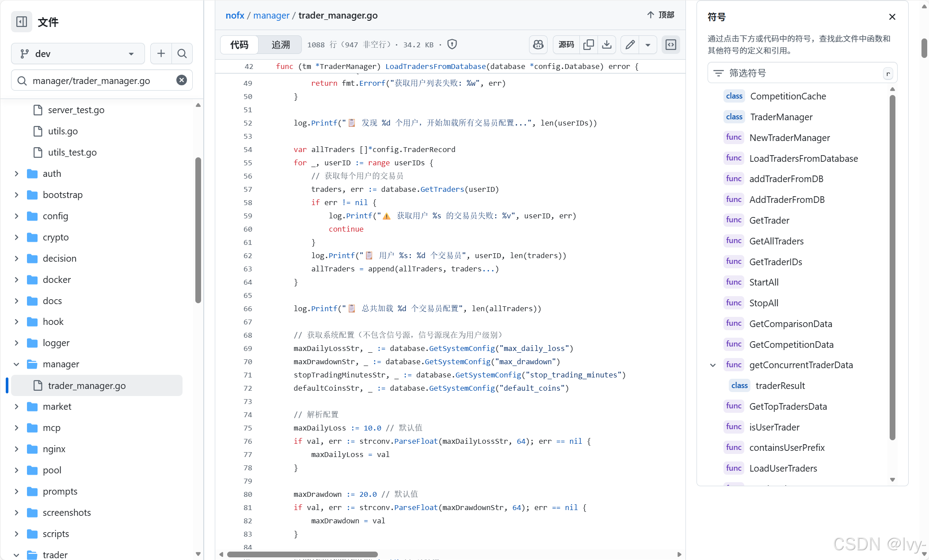Copy raw file contents icon
The image size is (929, 560).
point(588,45)
